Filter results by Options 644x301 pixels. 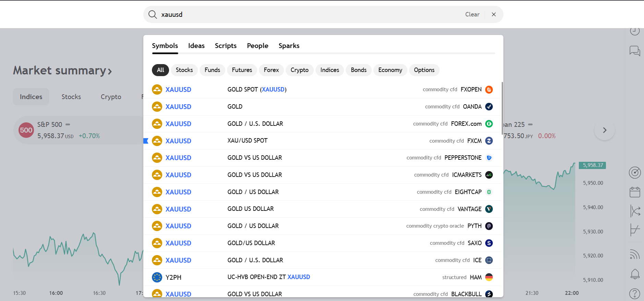[x=424, y=70]
